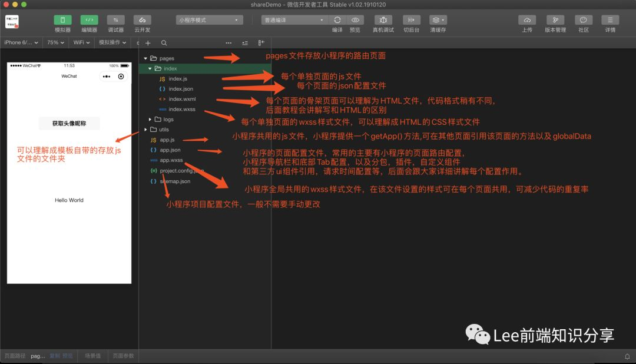Viewport: 636px width, 364px height.
Task: Start real device debugging (真机调试)
Action: click(383, 20)
